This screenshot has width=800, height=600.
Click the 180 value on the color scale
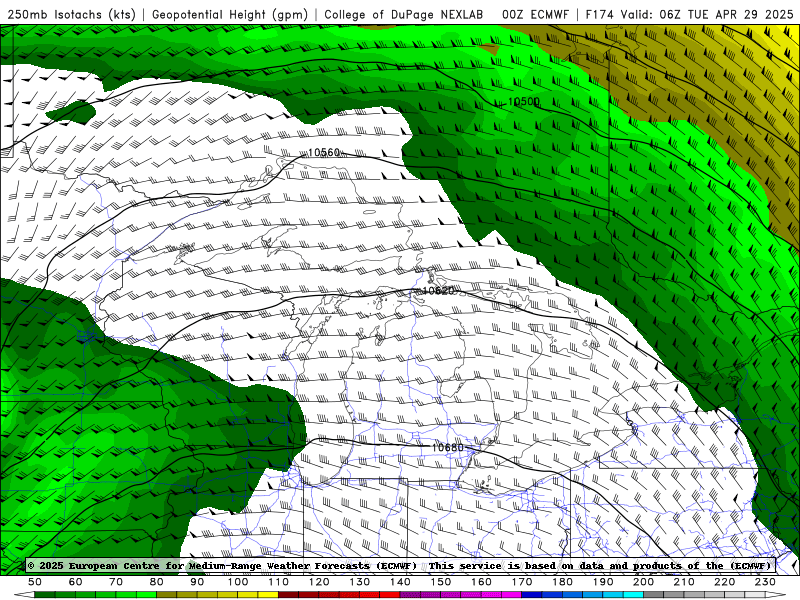(562, 582)
